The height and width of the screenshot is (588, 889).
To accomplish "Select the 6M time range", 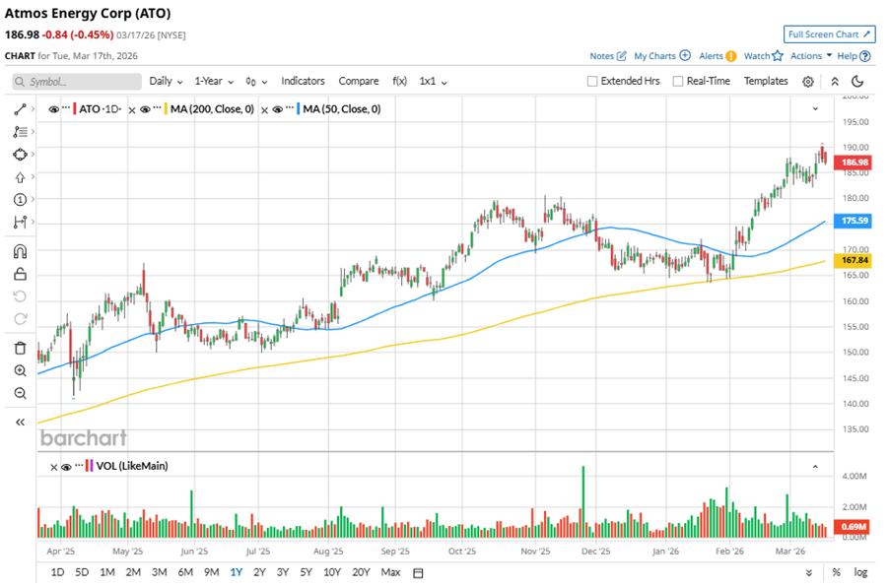I will click(185, 572).
